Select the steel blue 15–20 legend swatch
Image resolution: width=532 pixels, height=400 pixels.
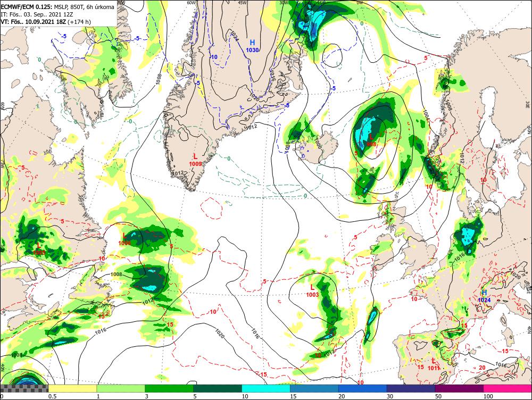coord(314,388)
